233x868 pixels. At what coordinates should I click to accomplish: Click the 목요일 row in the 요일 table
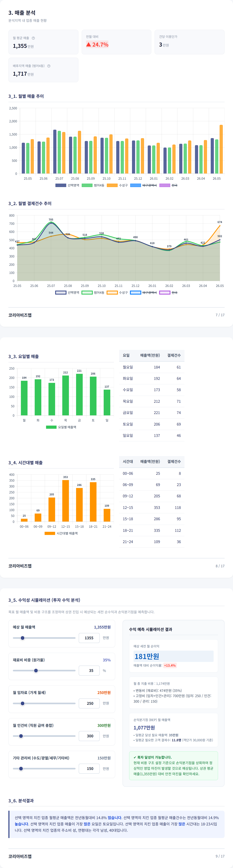[x=152, y=401]
